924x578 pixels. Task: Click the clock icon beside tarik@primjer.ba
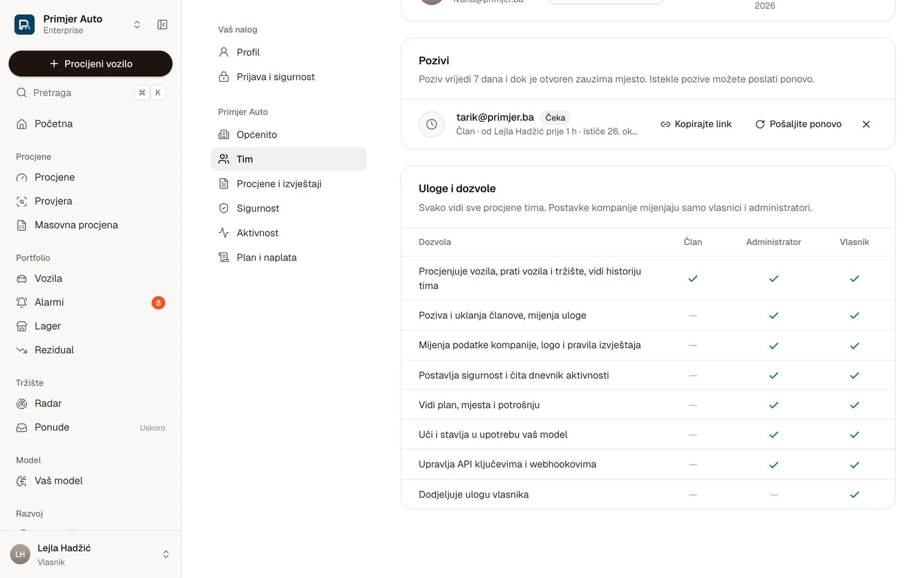[x=431, y=124]
